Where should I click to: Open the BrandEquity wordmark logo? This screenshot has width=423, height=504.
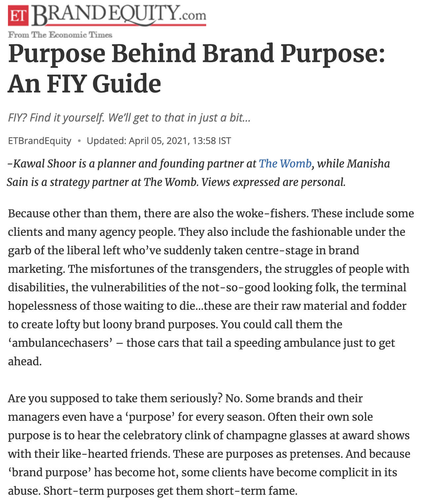pyautogui.click(x=107, y=15)
